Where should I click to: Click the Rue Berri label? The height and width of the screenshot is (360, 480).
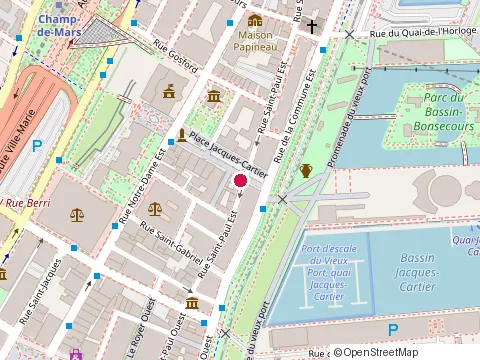coord(28,203)
